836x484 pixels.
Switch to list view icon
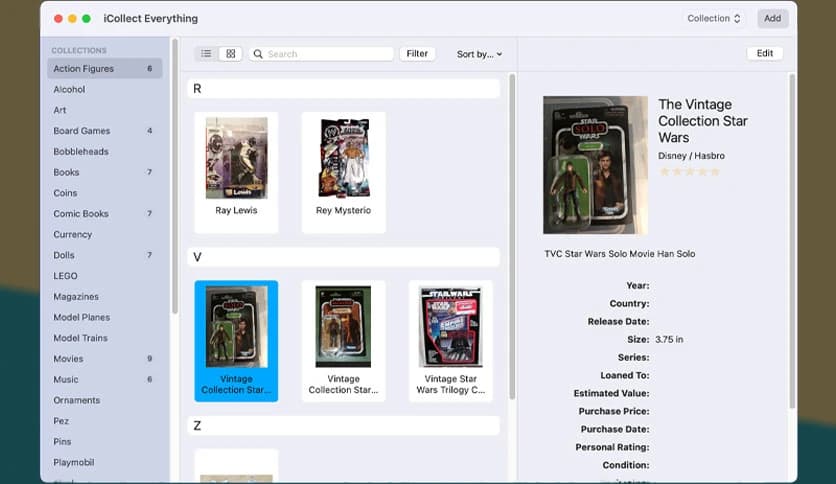206,54
